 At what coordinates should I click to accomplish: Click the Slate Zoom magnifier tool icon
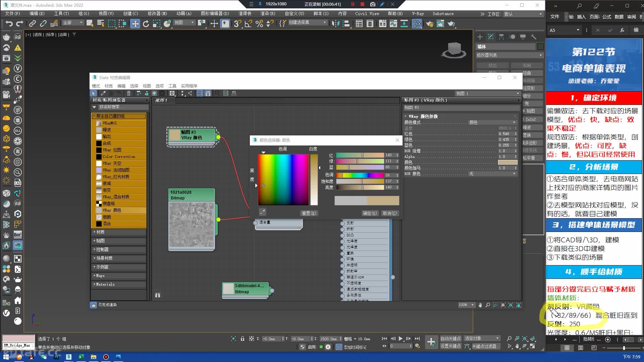pyautogui.click(x=488, y=305)
